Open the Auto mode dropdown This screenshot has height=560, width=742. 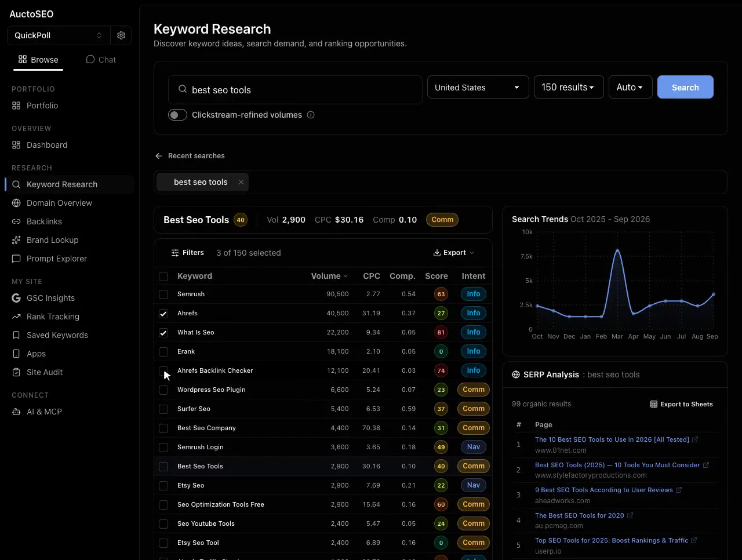[630, 88]
